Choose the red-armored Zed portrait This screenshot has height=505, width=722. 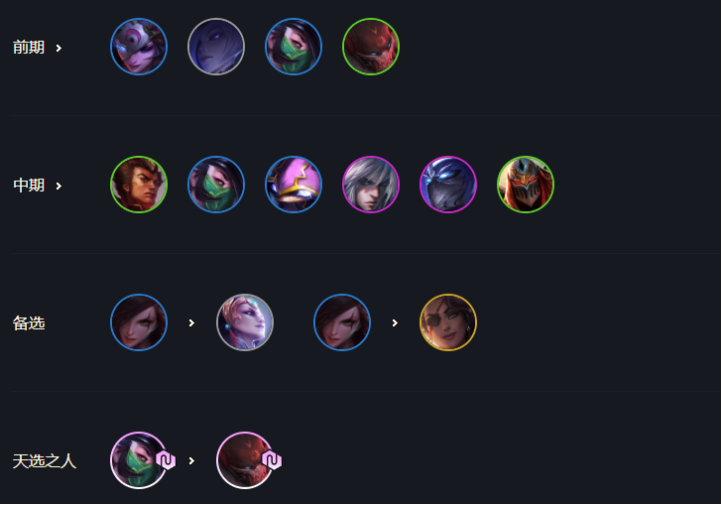click(x=525, y=185)
